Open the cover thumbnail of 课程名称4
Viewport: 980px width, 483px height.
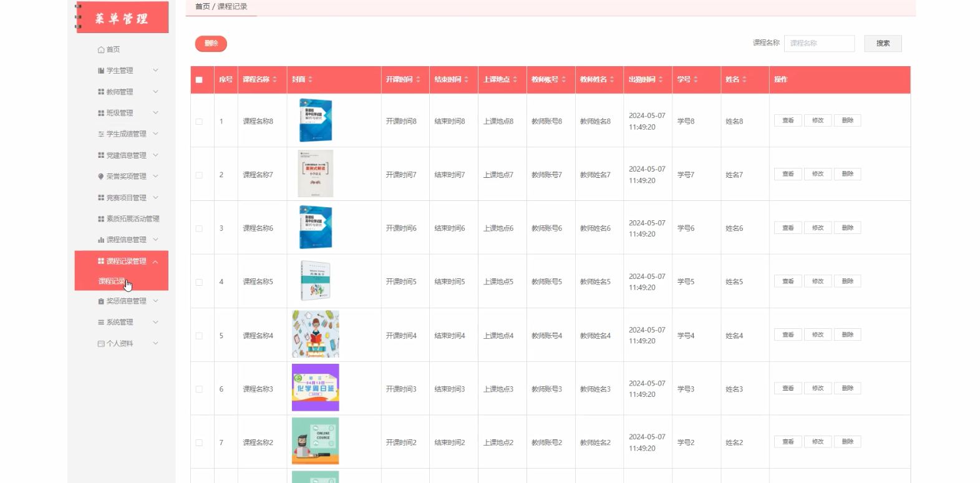pos(316,334)
